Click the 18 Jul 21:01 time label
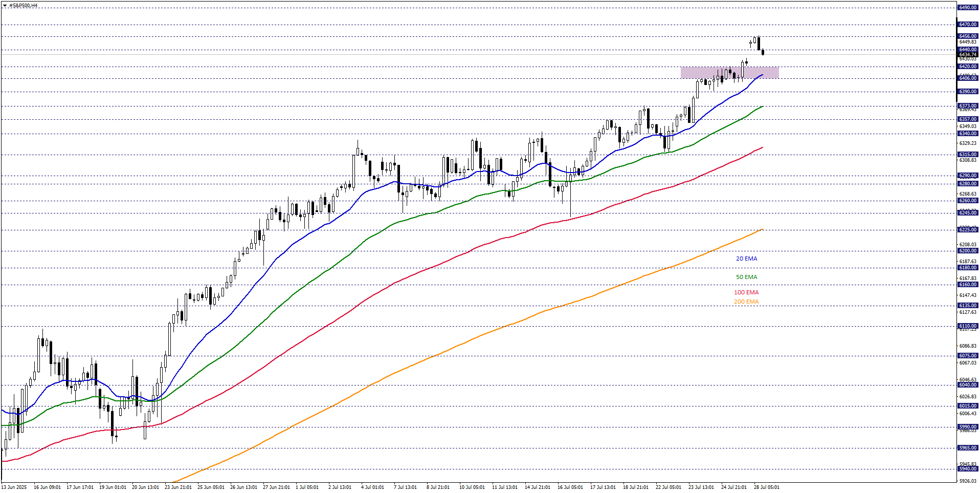This screenshot has height=493, width=980. (636, 487)
